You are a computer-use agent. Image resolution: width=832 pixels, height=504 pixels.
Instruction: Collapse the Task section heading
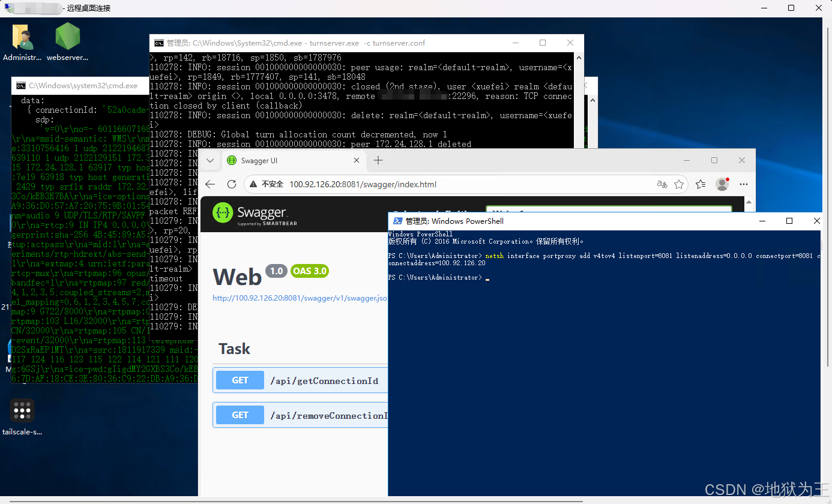[x=234, y=349]
